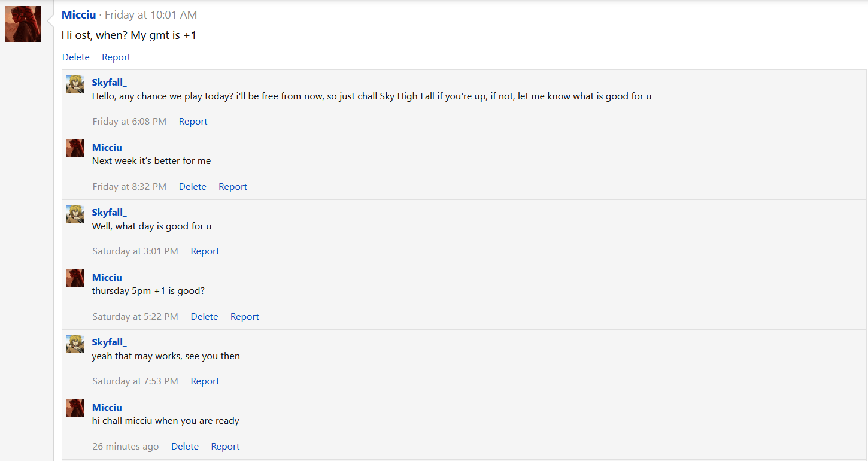This screenshot has height=461, width=868.
Task: Delete the main post 'Hi ost, when?'
Action: (x=76, y=57)
